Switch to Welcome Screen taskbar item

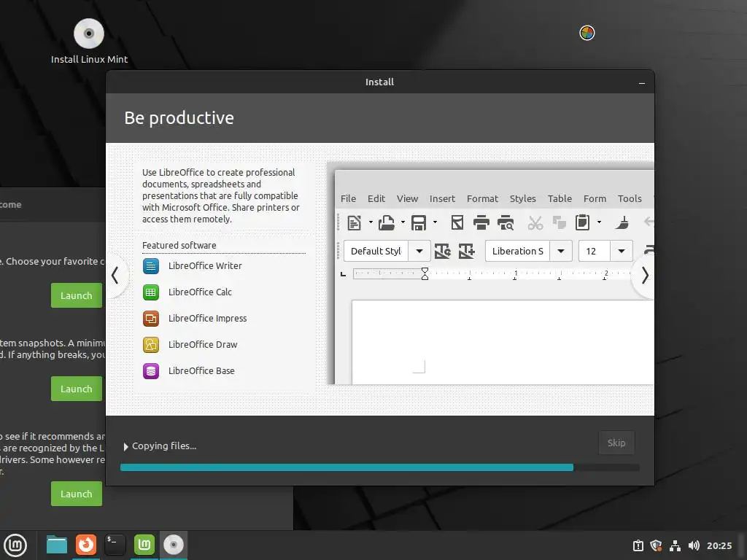[144, 545]
